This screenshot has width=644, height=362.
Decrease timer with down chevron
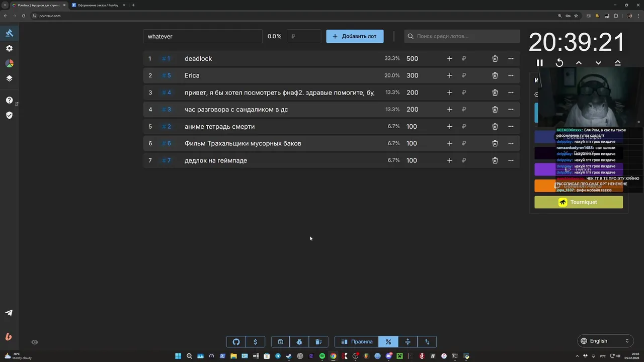pos(598,63)
